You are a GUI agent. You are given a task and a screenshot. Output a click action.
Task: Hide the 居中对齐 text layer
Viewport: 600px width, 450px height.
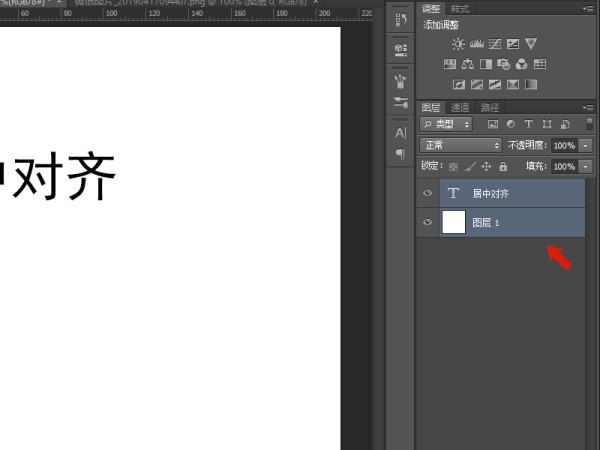tap(427, 193)
